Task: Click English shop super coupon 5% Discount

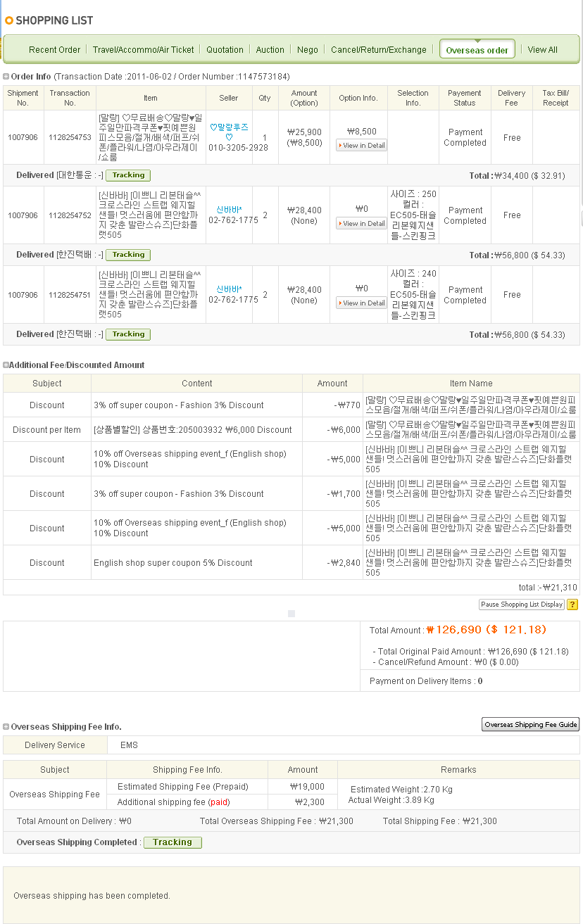Action: [173, 563]
